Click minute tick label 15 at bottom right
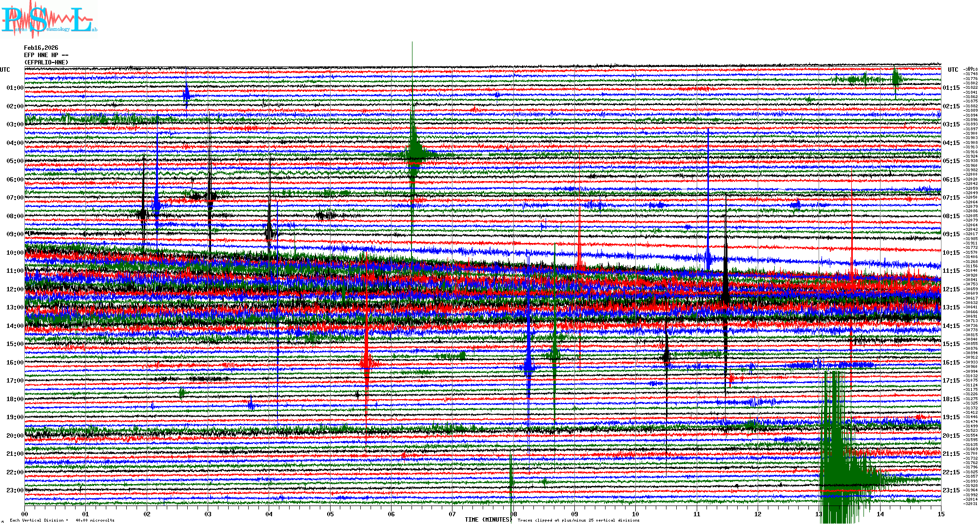Viewport: 980px width, 527px height. point(941,514)
